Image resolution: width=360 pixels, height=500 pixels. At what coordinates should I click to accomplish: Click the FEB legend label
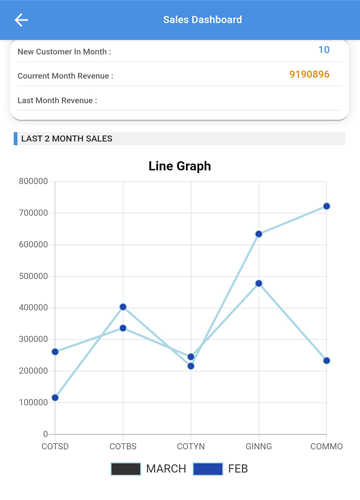[238, 469]
